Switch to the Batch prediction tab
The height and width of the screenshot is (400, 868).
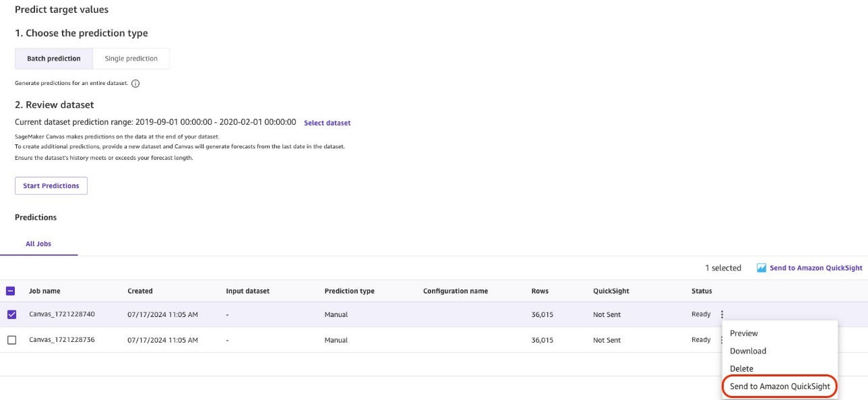[x=54, y=59]
